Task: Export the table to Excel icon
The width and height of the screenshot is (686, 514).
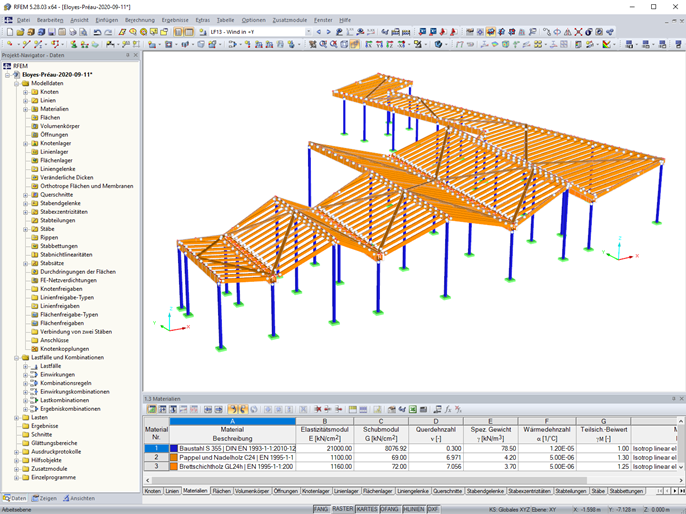Action: [413, 409]
